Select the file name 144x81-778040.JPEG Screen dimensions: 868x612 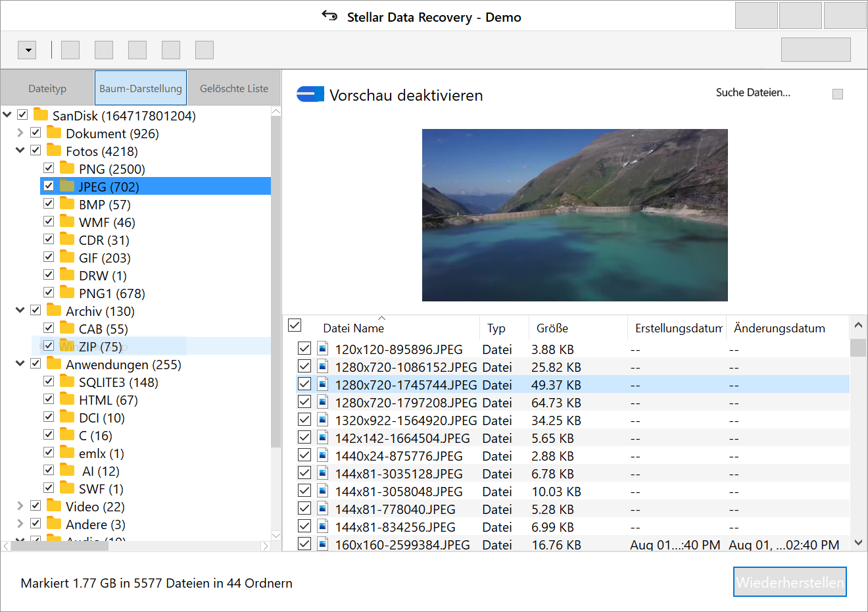tap(395, 509)
